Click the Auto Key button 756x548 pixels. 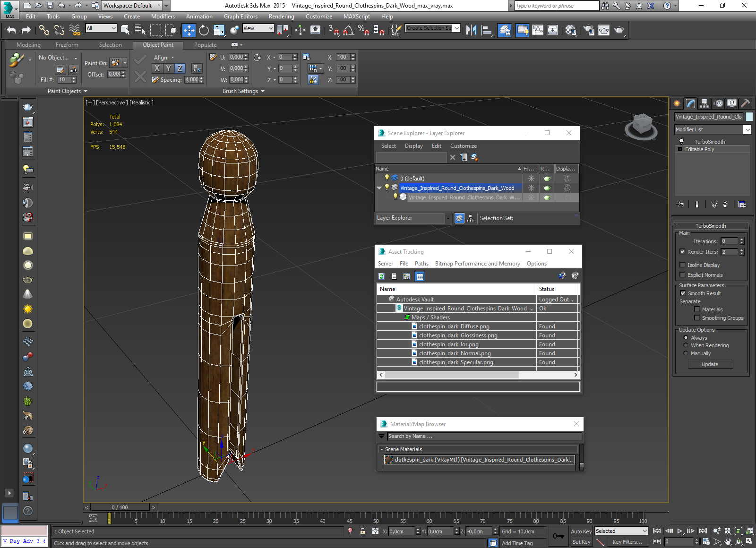coord(581,531)
